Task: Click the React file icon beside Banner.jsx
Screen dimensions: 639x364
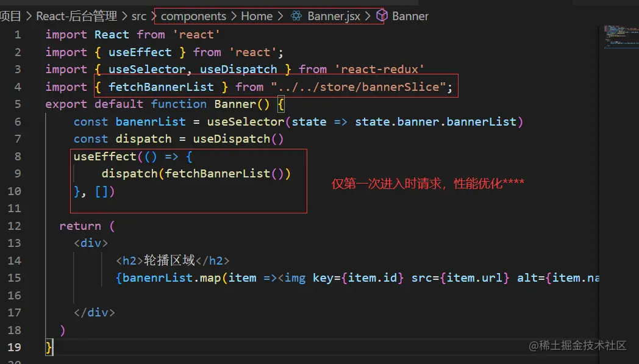Action: point(296,16)
